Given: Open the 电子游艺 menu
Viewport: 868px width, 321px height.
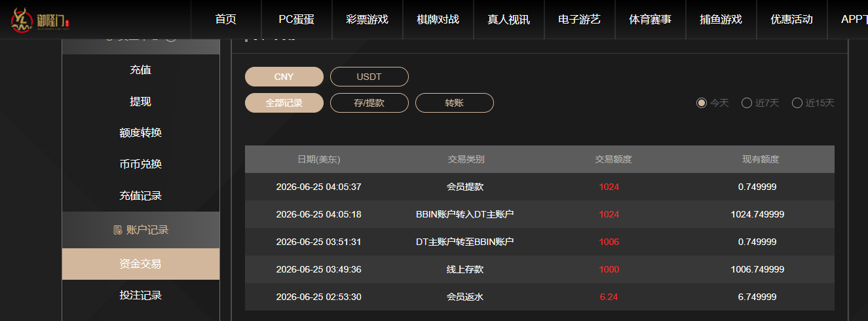Looking at the screenshot, I should [579, 19].
